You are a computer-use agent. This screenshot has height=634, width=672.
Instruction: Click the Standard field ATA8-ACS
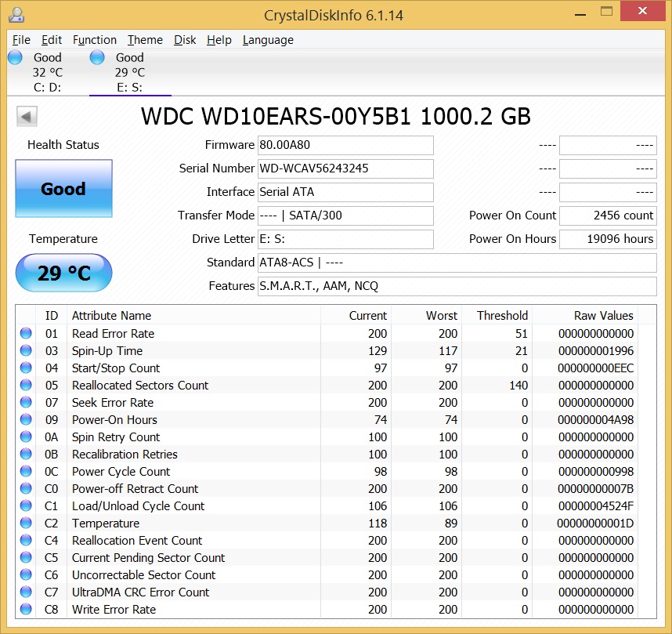[457, 263]
